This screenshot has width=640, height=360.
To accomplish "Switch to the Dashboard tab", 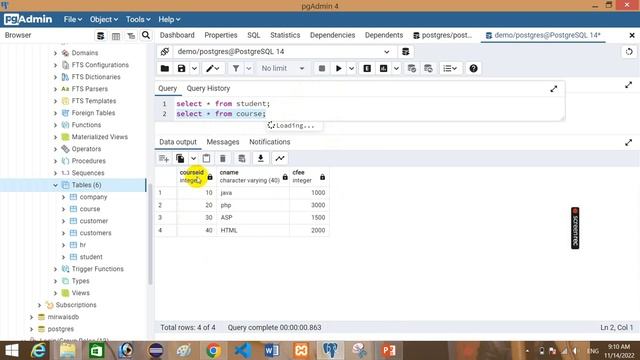I will pyautogui.click(x=177, y=35).
